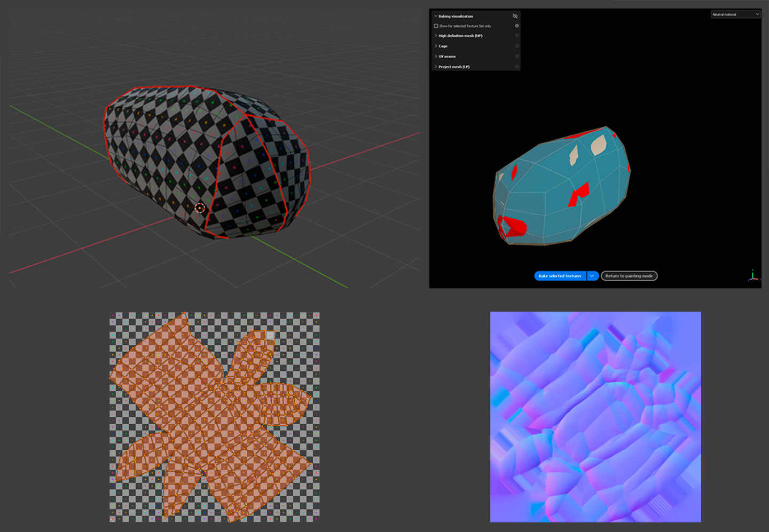The image size is (769, 532).
Task: Expand the UV seams section
Action: tap(435, 56)
